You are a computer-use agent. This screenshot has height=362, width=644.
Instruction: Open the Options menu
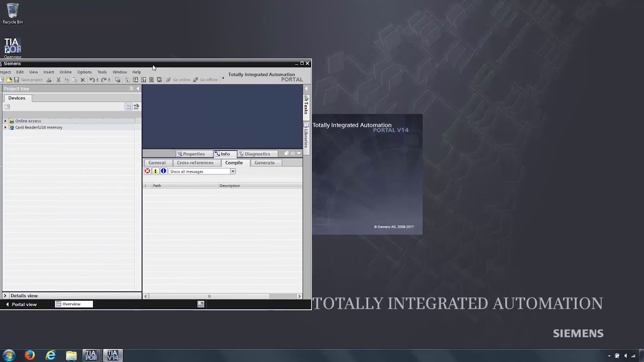pos(84,72)
